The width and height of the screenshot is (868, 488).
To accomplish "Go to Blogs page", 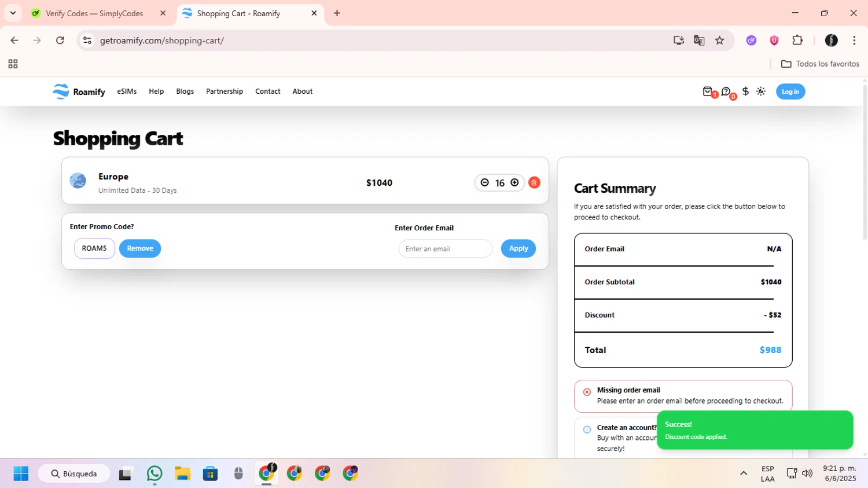I will tap(185, 91).
